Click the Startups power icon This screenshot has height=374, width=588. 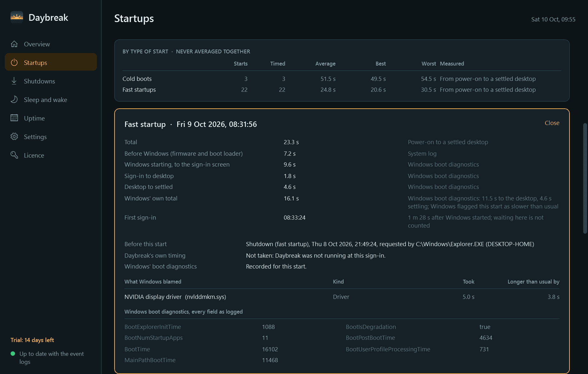[x=14, y=62]
